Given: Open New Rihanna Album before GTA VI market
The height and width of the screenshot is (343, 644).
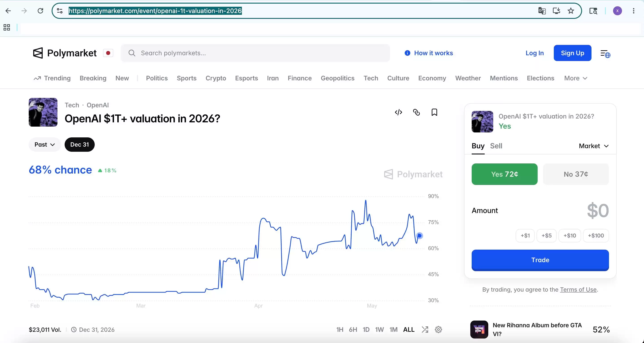Looking at the screenshot, I should click(x=540, y=330).
